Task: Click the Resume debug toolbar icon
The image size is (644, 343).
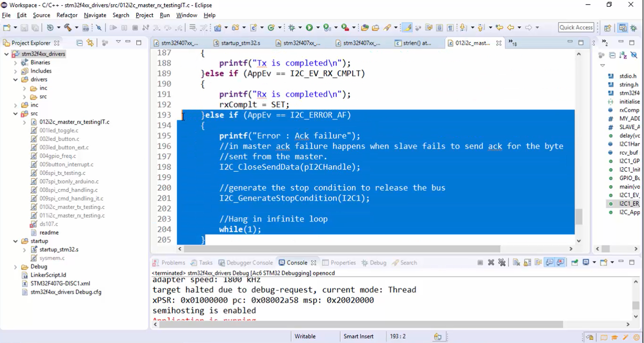Action: (x=113, y=28)
